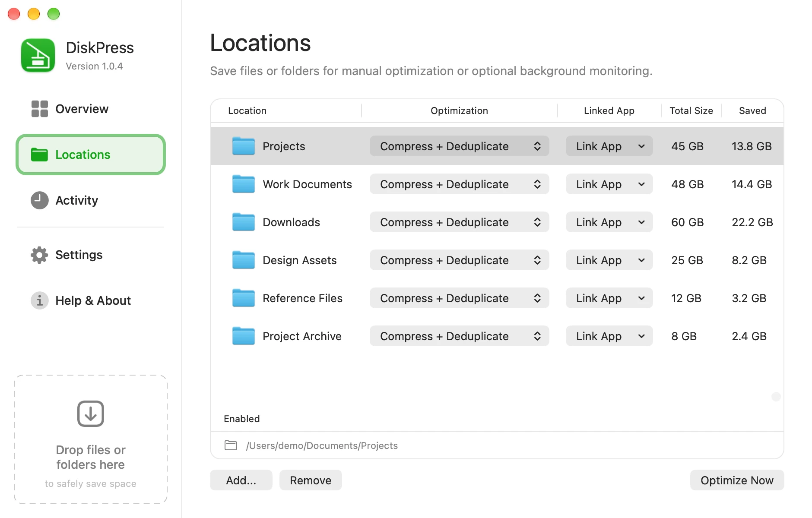Click the Downloads folder icon

point(244,222)
